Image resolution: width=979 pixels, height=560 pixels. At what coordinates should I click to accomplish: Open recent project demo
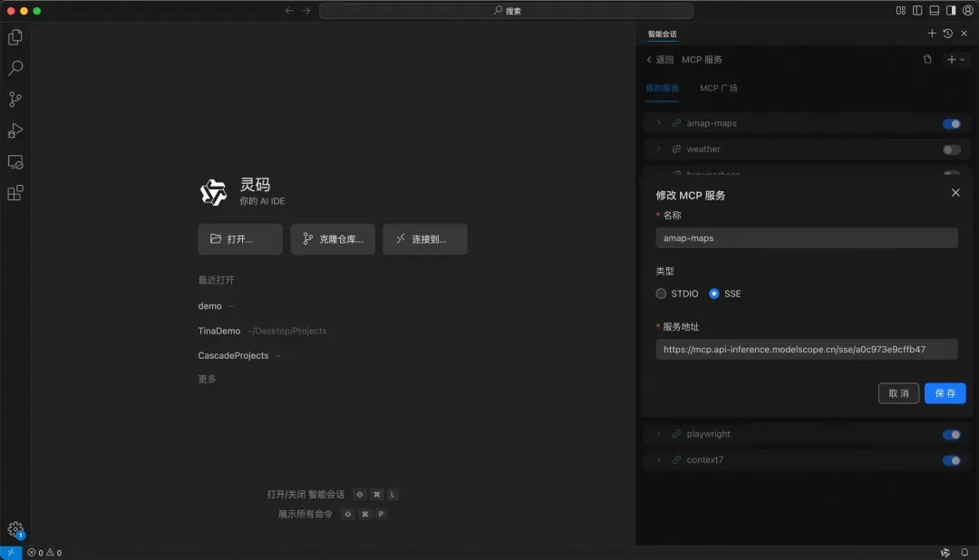tap(209, 306)
